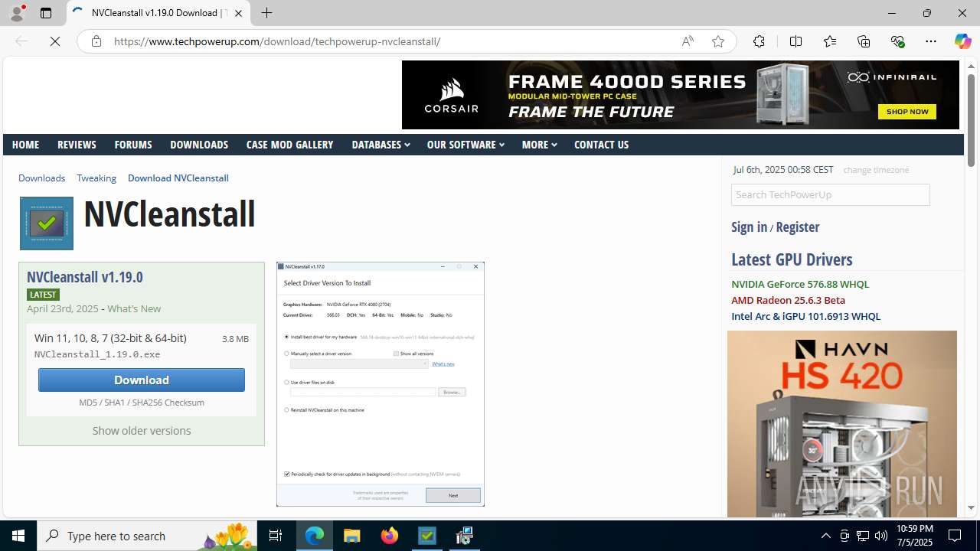Click the blue Download button
Viewport: 980px width, 551px height.
[142, 380]
